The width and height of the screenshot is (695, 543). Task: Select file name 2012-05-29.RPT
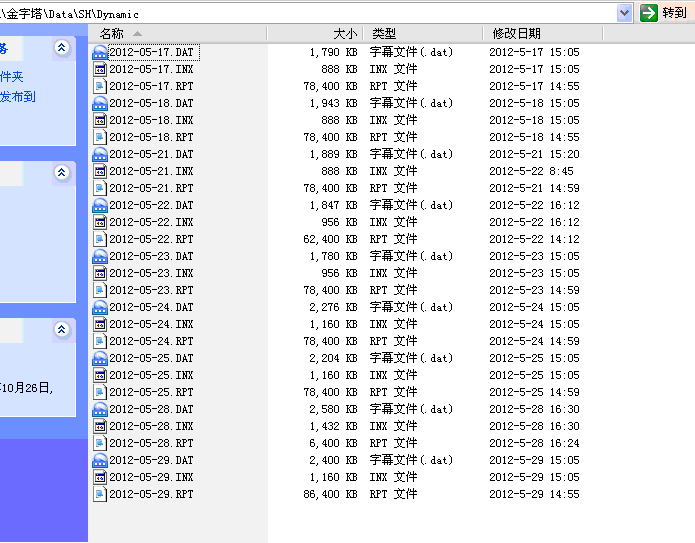tap(152, 494)
